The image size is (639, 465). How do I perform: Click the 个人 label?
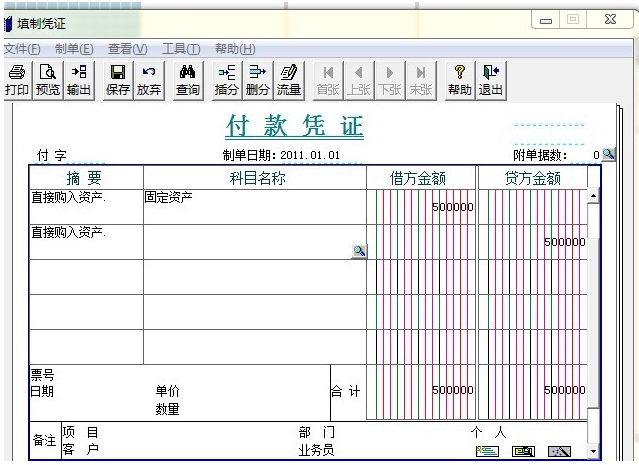(488, 432)
